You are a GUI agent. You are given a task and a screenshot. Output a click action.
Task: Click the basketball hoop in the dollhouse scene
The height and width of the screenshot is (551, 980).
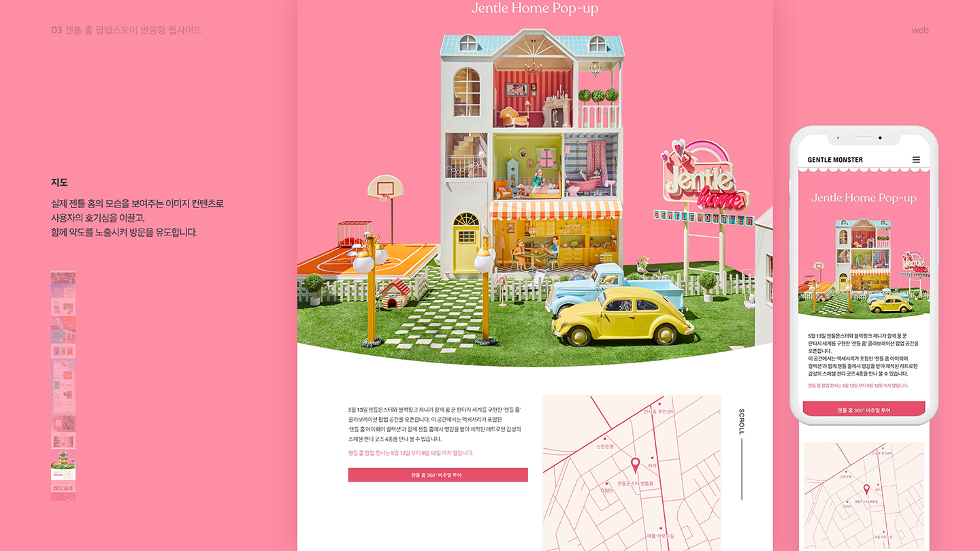point(386,187)
